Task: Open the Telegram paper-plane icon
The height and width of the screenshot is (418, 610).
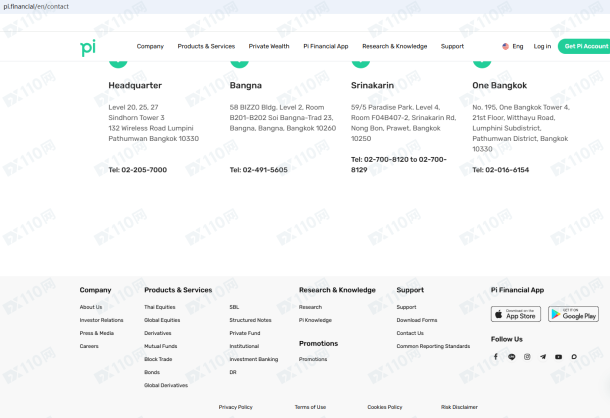Action: point(543,357)
